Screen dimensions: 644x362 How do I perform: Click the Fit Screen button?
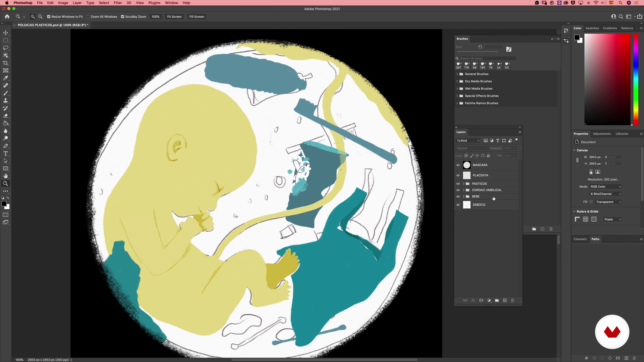pyautogui.click(x=174, y=17)
